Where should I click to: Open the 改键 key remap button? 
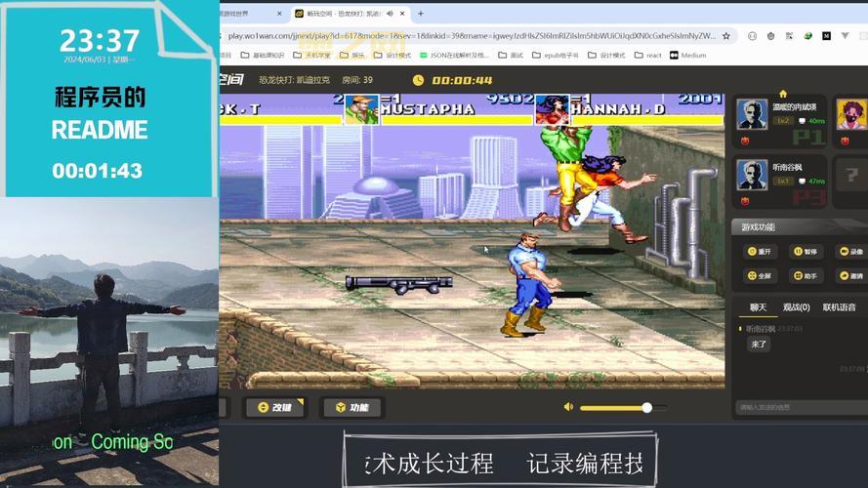tap(274, 407)
